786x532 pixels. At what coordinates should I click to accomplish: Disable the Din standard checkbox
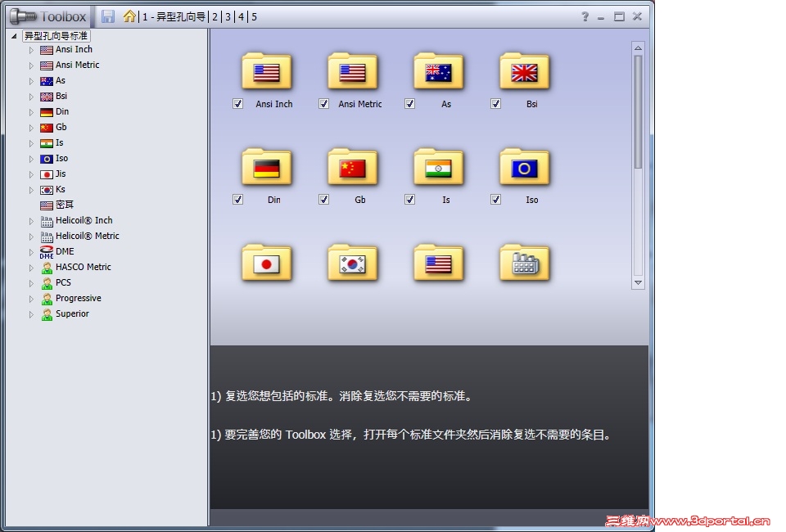coord(237,200)
